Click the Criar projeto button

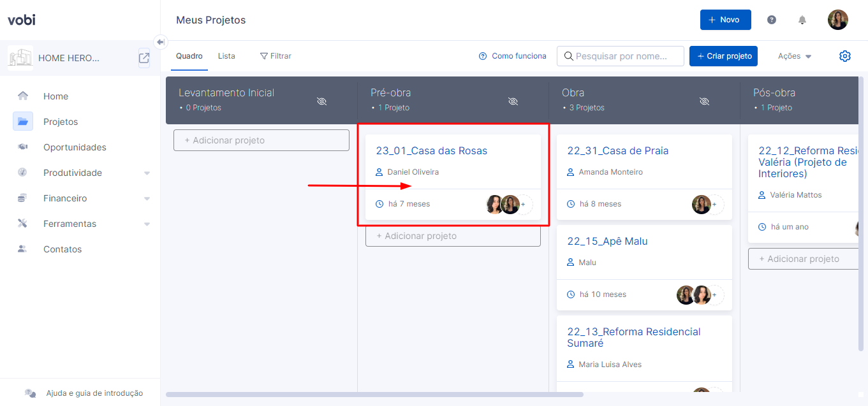pos(723,56)
